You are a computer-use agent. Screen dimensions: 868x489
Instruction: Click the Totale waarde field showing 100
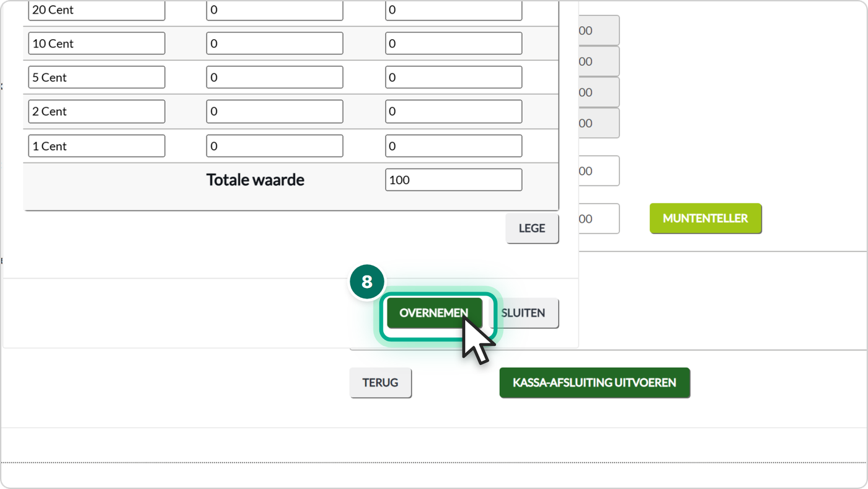pos(454,180)
